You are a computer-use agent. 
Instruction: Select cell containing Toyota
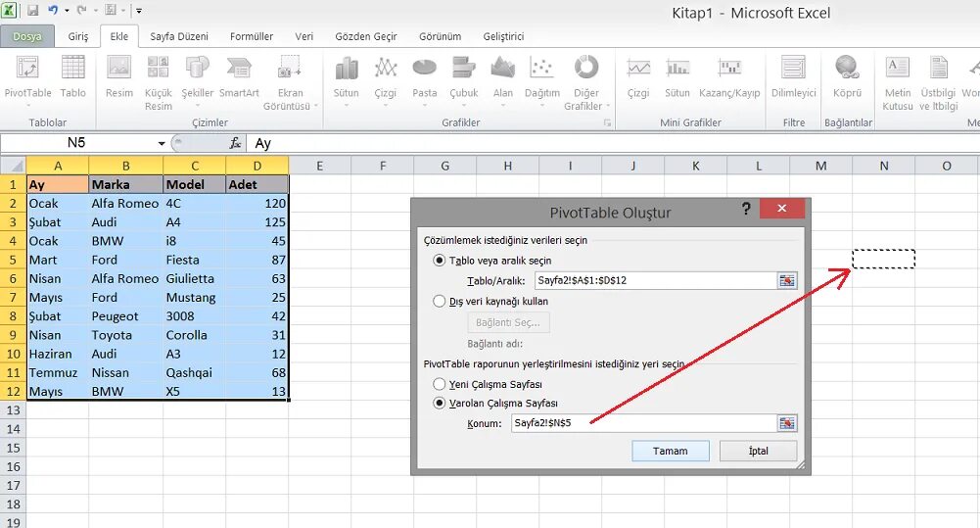pyautogui.click(x=125, y=335)
